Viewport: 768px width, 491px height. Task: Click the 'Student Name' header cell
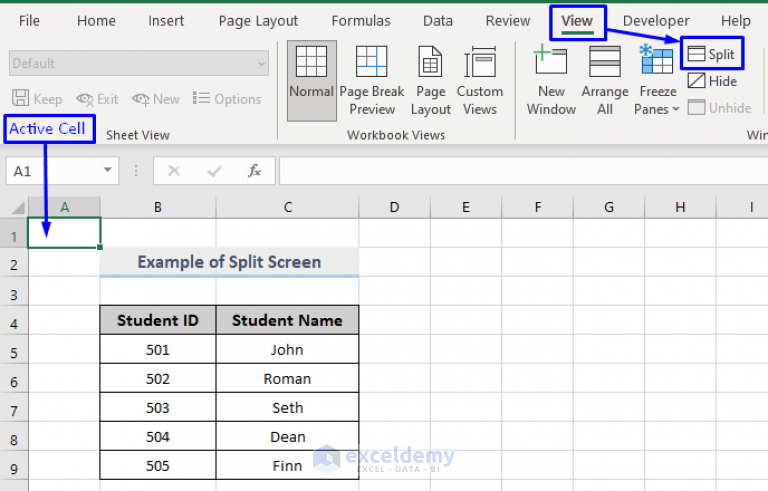(288, 320)
